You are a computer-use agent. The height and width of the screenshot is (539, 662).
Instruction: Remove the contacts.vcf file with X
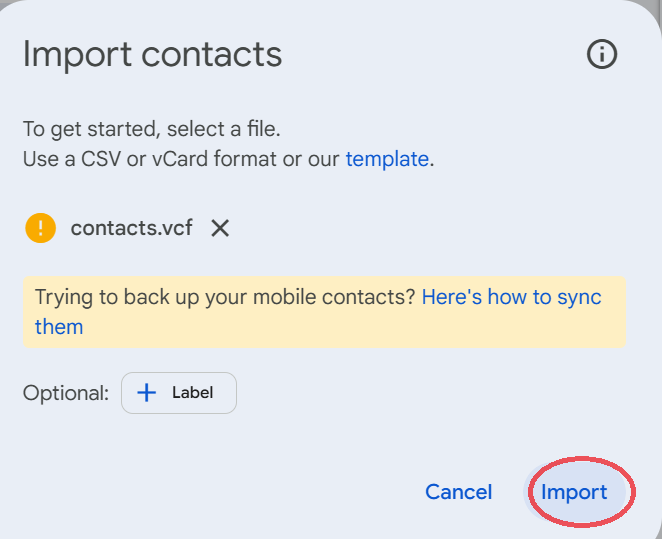(220, 228)
